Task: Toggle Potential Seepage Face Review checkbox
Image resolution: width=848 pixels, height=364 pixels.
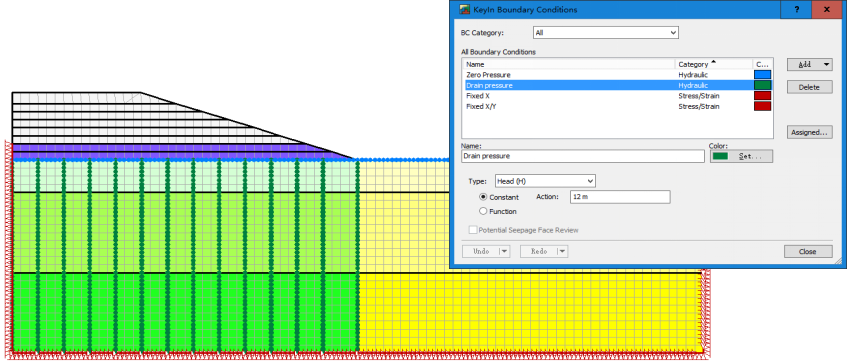Action: [473, 230]
